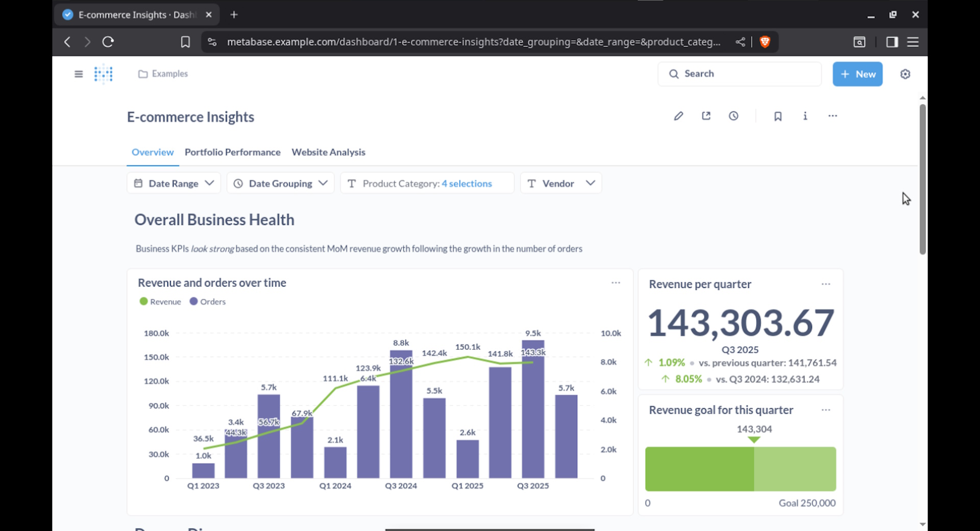Image resolution: width=980 pixels, height=531 pixels.
Task: Open the dashboard three-dot more menu
Action: coord(832,116)
